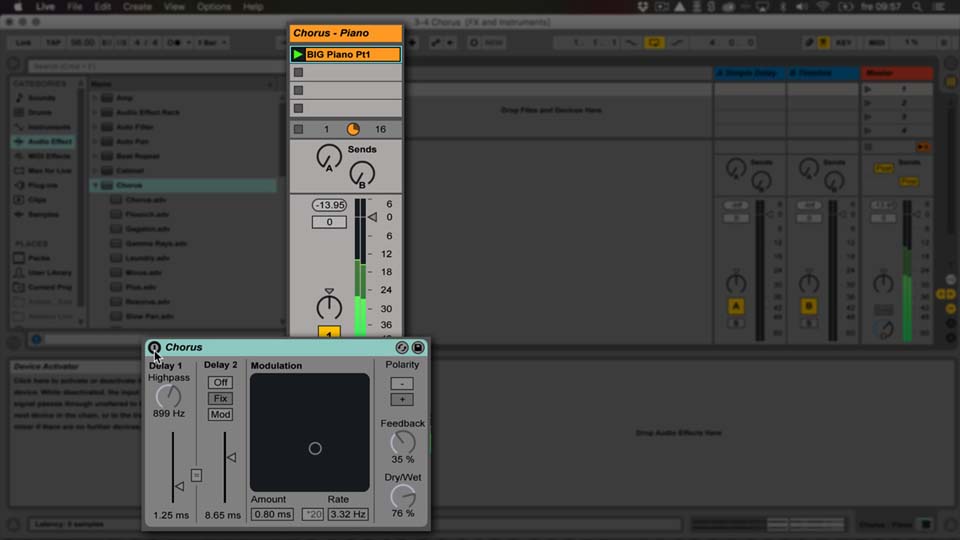Click the clip stop button in slot four
Image resolution: width=960 pixels, height=540 pixels.
pyautogui.click(x=298, y=108)
